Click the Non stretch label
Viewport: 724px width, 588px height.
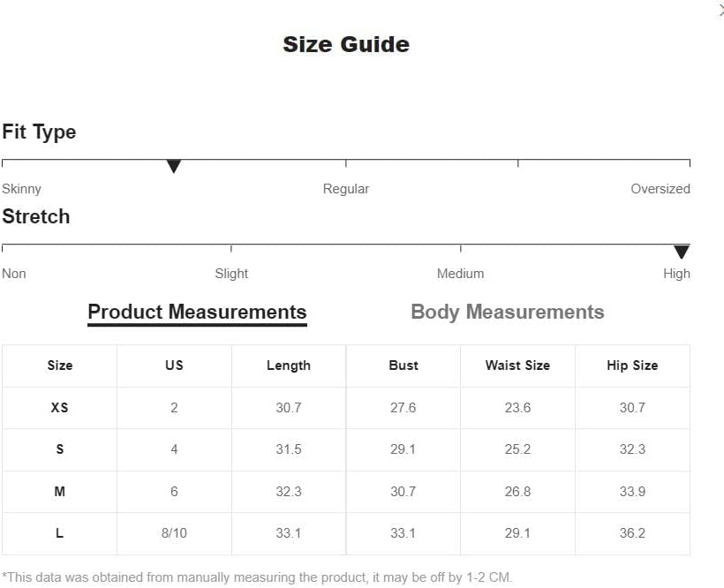click(x=14, y=274)
